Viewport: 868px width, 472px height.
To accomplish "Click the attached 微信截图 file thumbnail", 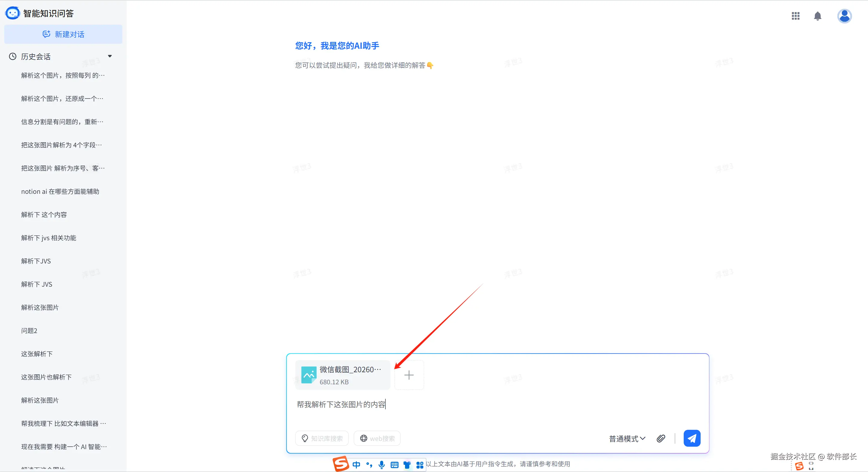I will point(342,375).
